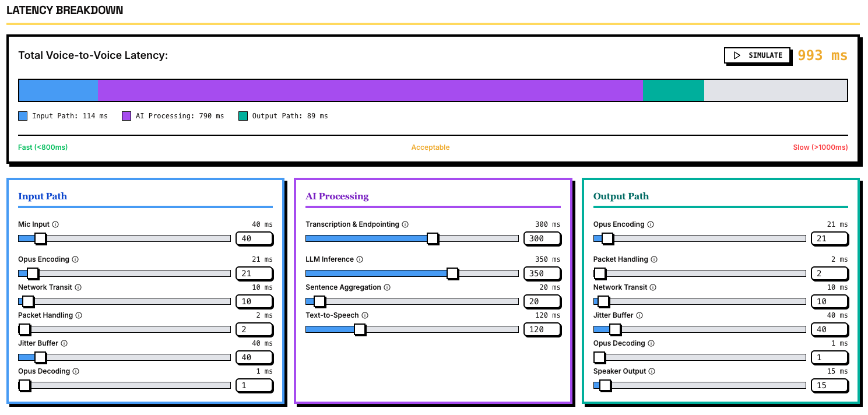Click the 'AI Processing: 790 ms' legend text
This screenshot has width=868, height=415.
(180, 116)
